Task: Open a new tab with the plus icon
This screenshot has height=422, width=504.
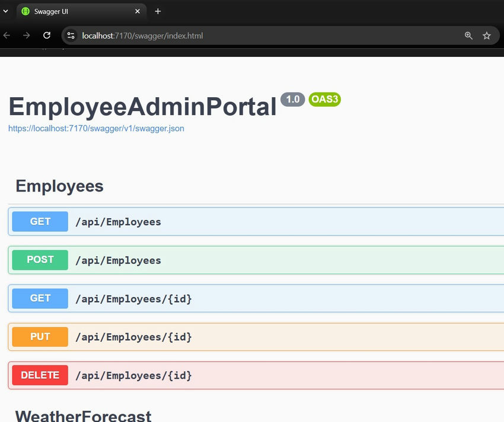Action: [x=158, y=11]
